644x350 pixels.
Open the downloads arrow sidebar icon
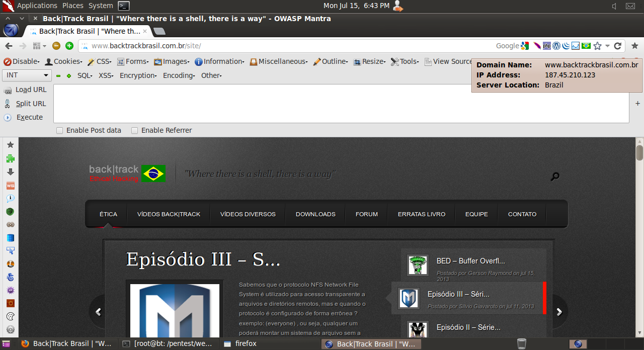pos(10,172)
